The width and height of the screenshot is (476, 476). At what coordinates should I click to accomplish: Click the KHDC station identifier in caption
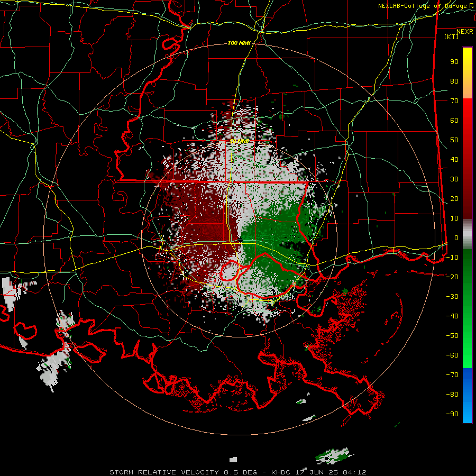[x=282, y=472]
